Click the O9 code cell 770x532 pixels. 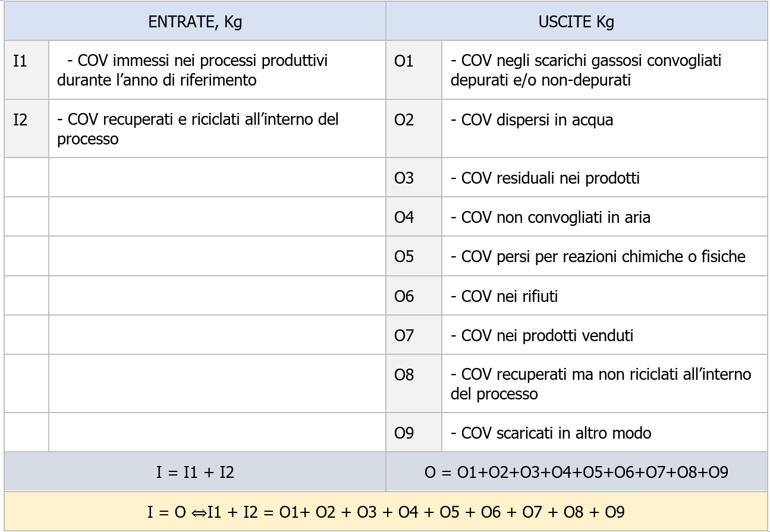(x=413, y=432)
